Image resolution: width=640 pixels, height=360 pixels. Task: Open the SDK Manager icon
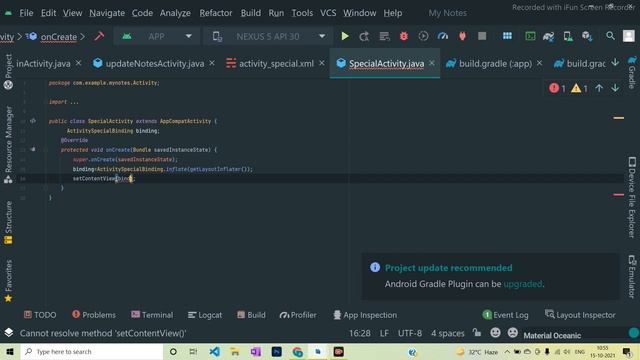click(587, 36)
